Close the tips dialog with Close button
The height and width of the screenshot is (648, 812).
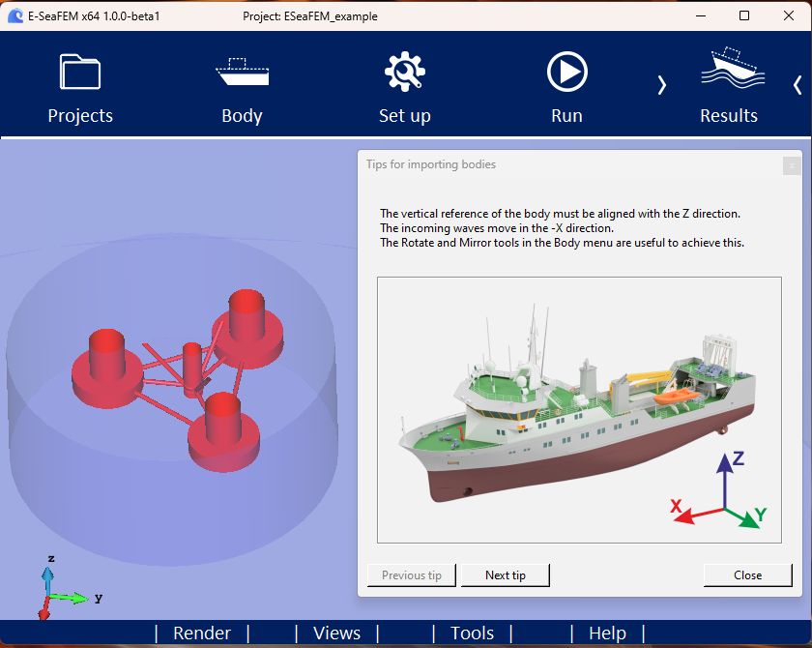click(748, 575)
